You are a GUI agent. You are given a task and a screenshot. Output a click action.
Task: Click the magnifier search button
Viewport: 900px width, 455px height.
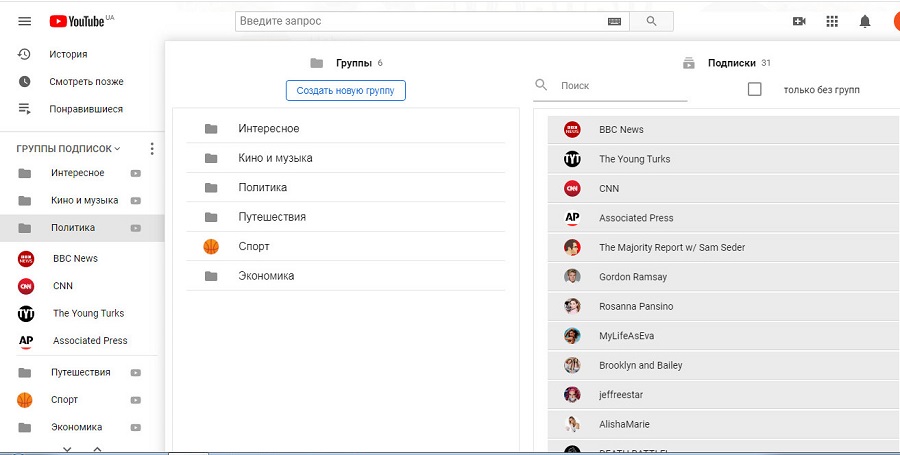[x=651, y=21]
